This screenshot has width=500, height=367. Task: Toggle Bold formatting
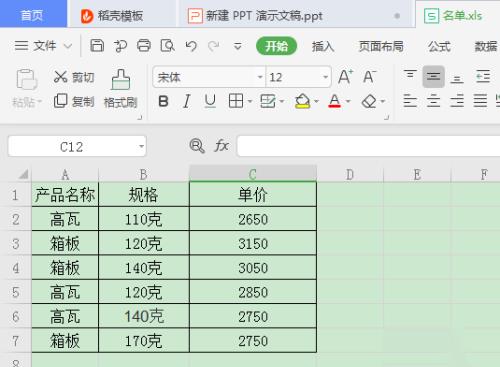[163, 101]
